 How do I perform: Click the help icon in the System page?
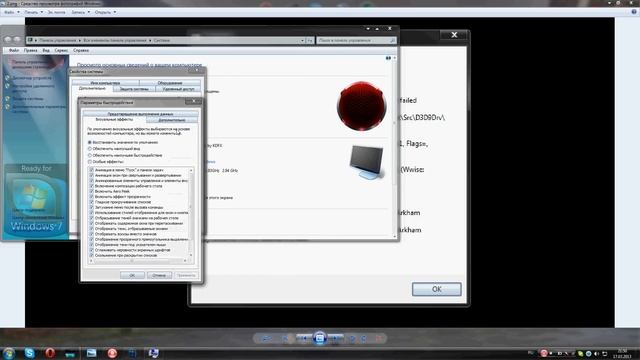pos(388,58)
